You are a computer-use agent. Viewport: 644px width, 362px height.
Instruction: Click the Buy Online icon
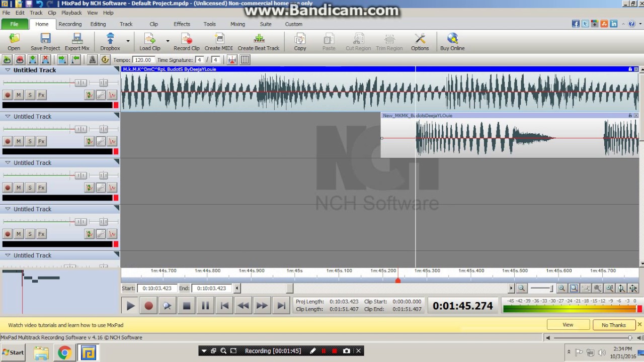click(x=452, y=42)
